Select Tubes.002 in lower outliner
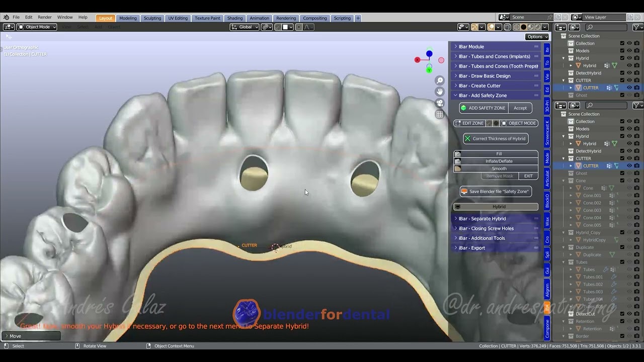 pyautogui.click(x=593, y=285)
